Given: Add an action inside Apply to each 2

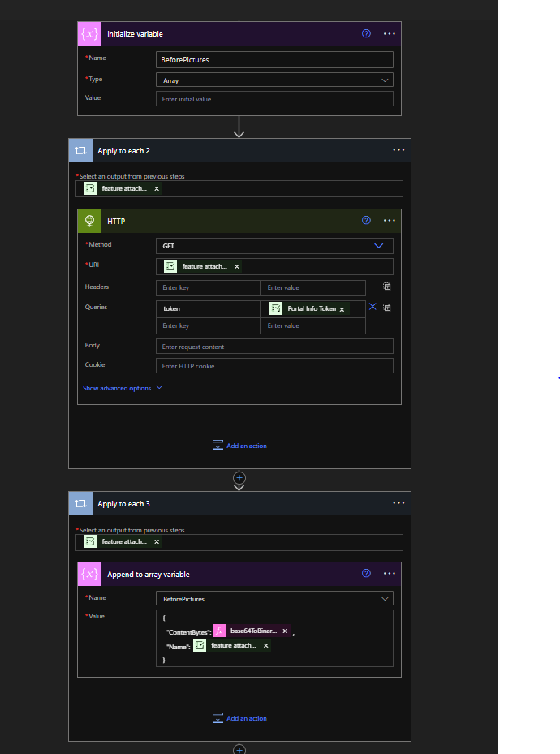Looking at the screenshot, I should pyautogui.click(x=240, y=446).
